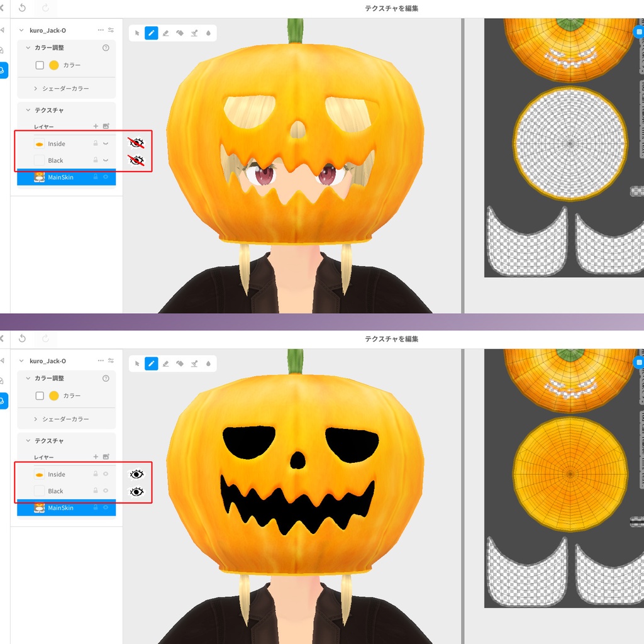
Task: Open the yellow カラー swatch in the lower screenshot
Action: pyautogui.click(x=54, y=396)
